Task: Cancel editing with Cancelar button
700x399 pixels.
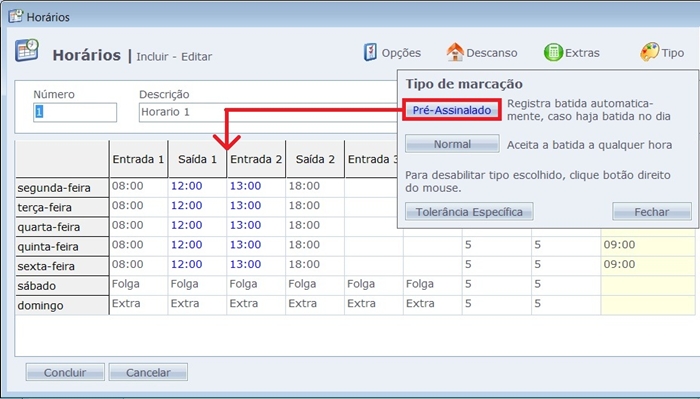Action: (148, 372)
